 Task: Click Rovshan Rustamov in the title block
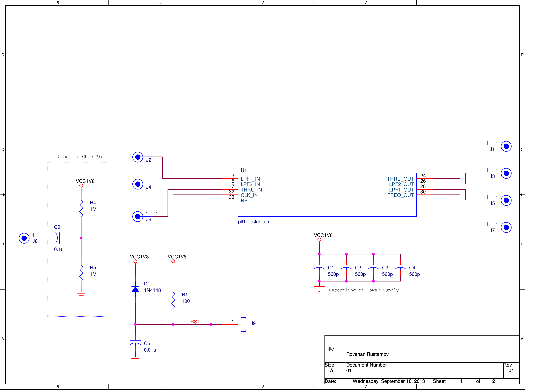[x=367, y=354]
